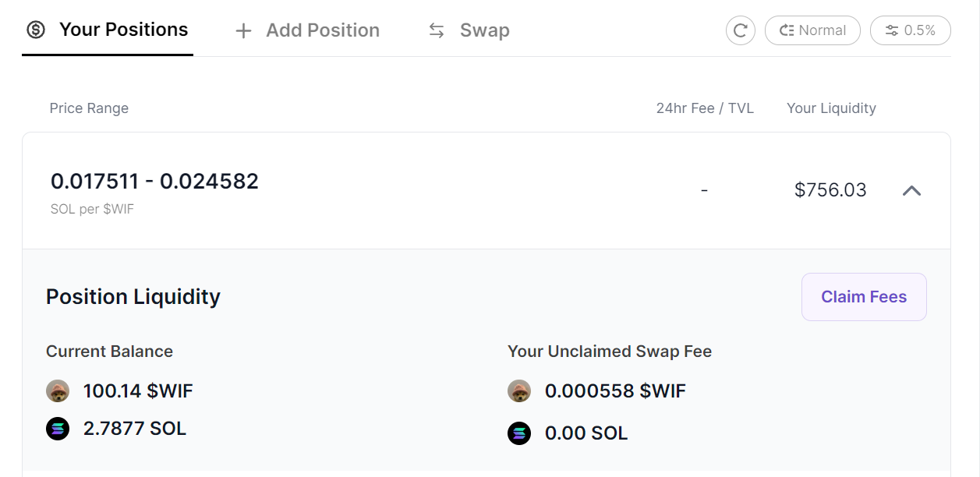980x477 pixels.
Task: Open the 0.5% slippage settings
Action: coord(911,30)
